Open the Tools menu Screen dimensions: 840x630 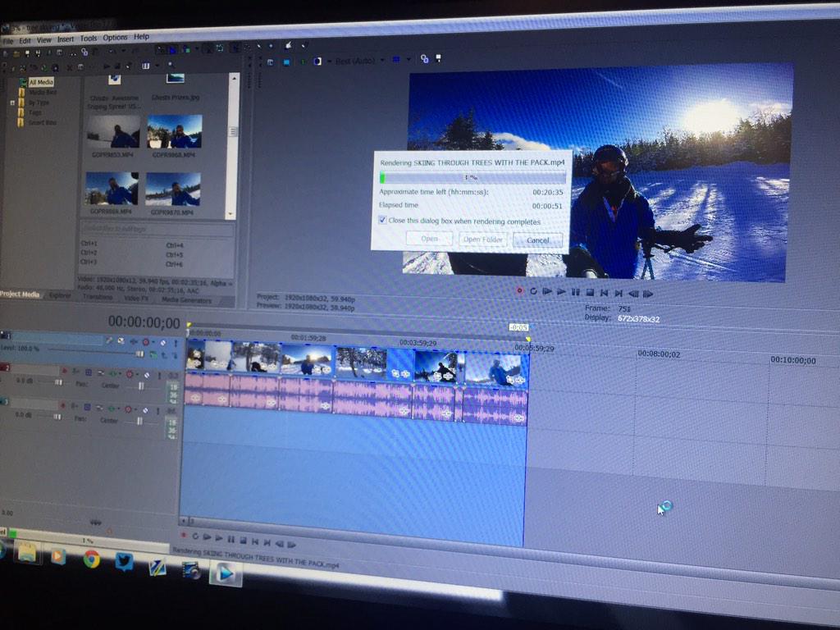click(x=89, y=38)
